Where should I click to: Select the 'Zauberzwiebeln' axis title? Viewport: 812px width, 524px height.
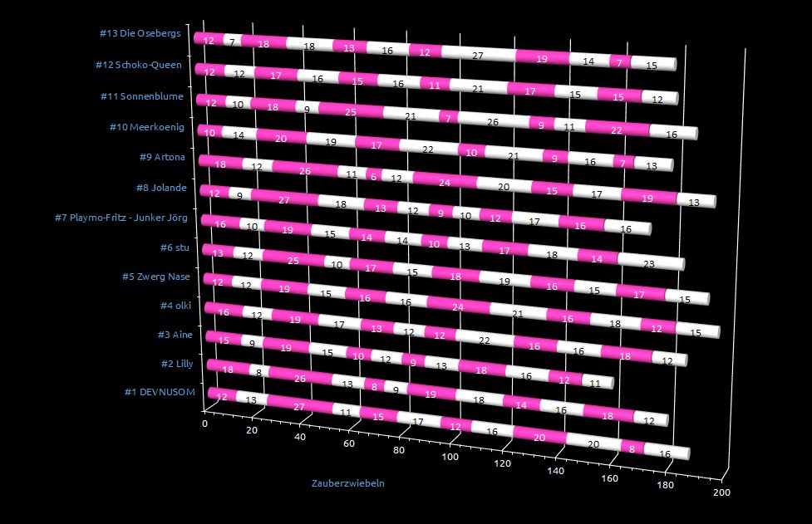347,482
